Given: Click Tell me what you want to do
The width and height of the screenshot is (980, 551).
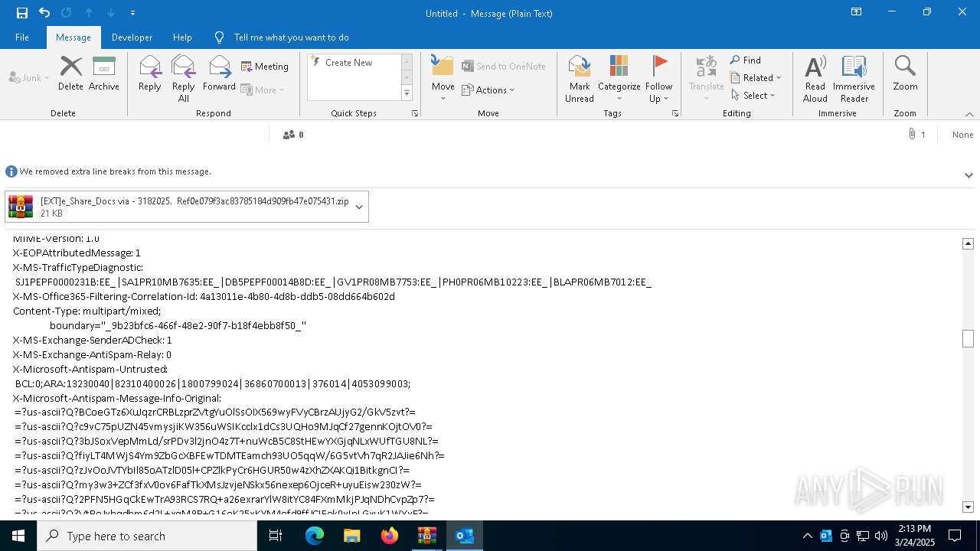Looking at the screenshot, I should (291, 37).
